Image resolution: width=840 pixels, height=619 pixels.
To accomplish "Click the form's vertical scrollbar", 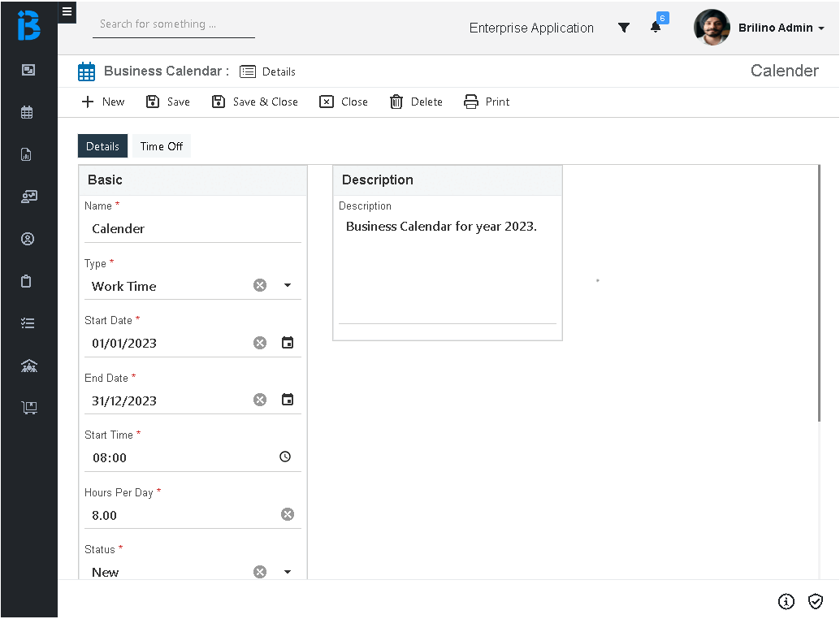I will (x=819, y=293).
